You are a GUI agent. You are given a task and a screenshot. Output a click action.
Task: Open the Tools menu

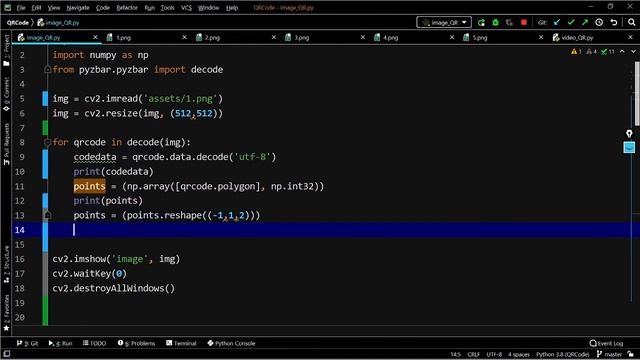tap(167, 8)
